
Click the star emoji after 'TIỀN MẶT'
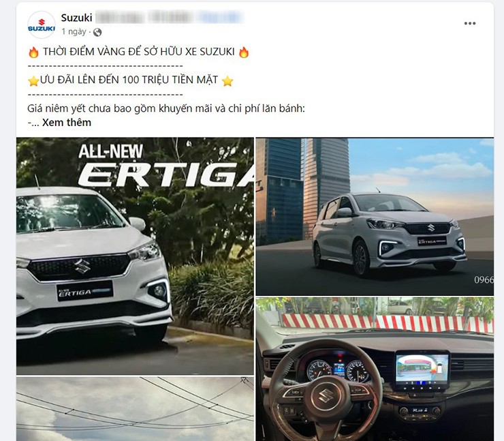(x=227, y=80)
